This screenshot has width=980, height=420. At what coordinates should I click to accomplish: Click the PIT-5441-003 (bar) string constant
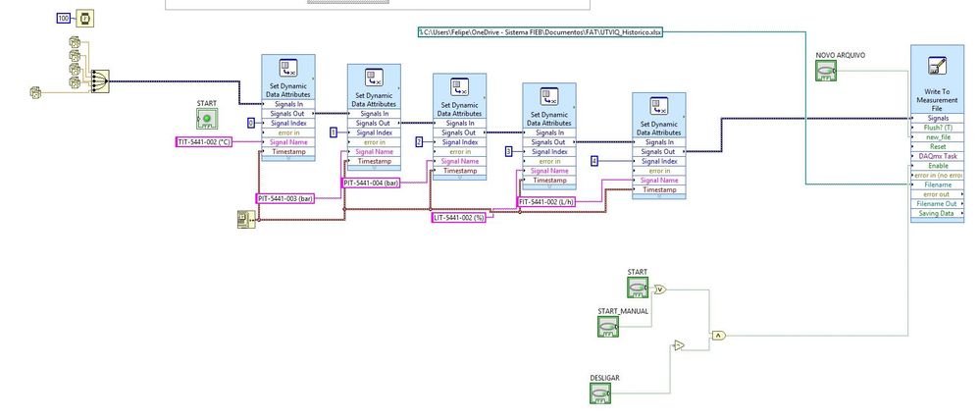pos(285,198)
